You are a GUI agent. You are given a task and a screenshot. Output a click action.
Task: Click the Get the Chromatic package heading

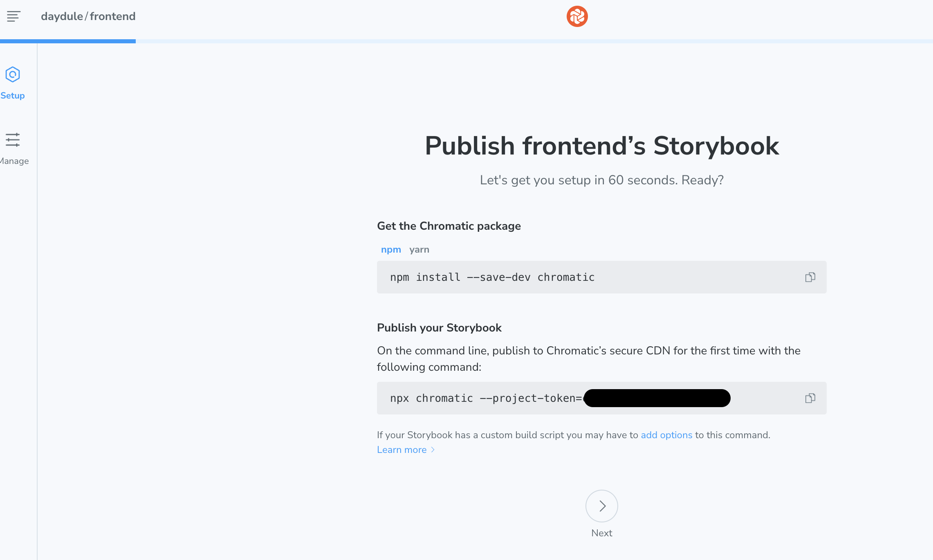coord(449,226)
